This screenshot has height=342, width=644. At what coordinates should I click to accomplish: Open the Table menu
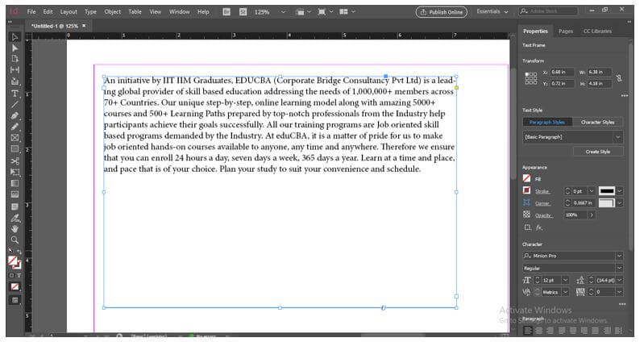(x=135, y=11)
